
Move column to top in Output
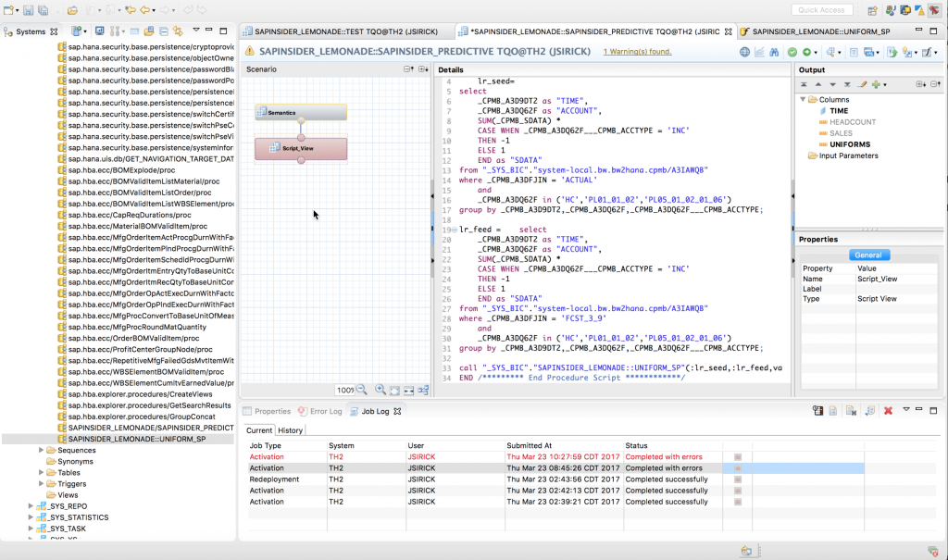pos(804,84)
